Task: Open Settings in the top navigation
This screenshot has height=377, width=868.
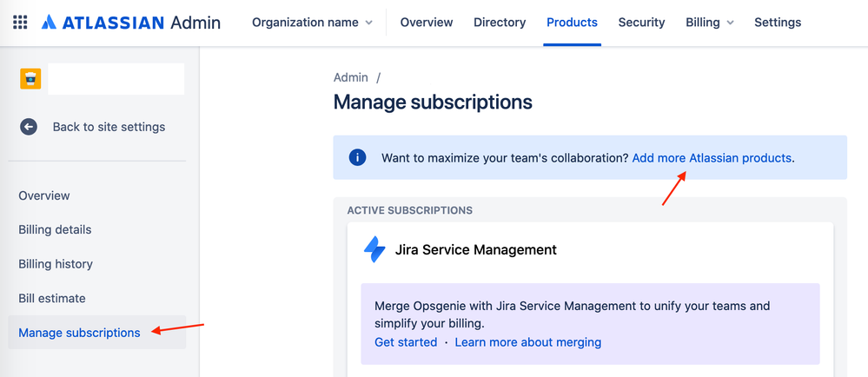Action: (778, 23)
